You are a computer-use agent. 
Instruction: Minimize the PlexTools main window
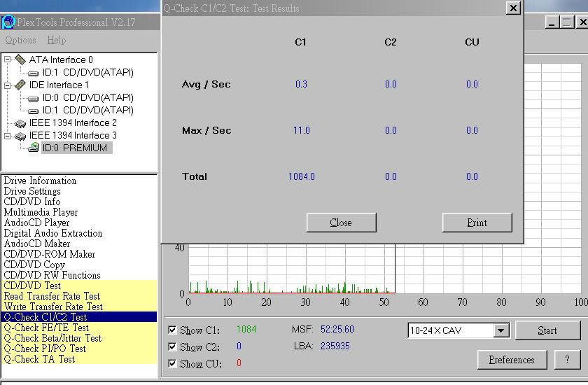tap(552, 22)
